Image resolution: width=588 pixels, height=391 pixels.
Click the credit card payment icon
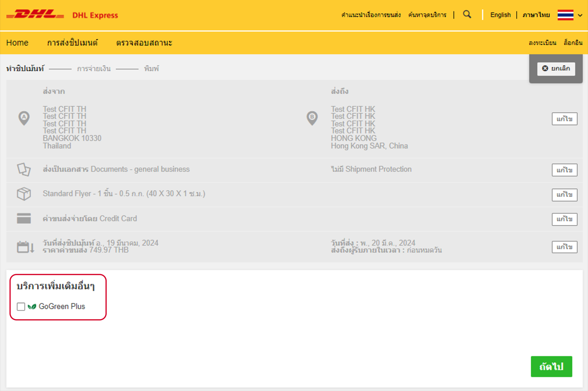click(24, 219)
